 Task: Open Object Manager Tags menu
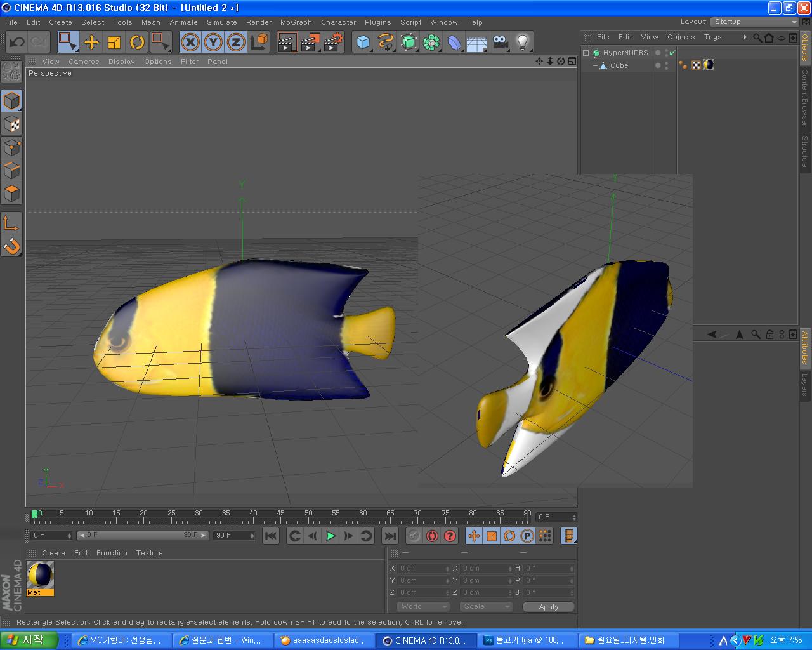[x=712, y=37]
